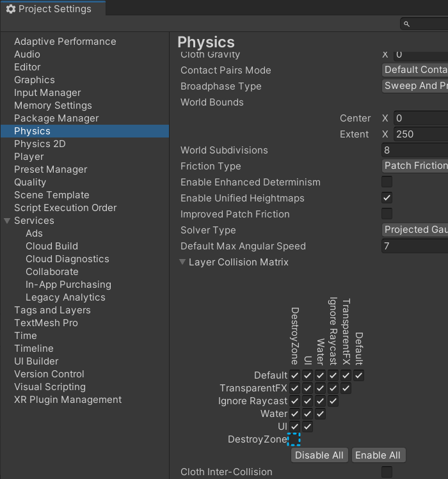Open Script Execution Order settings
This screenshot has width=448, height=479.
point(65,208)
